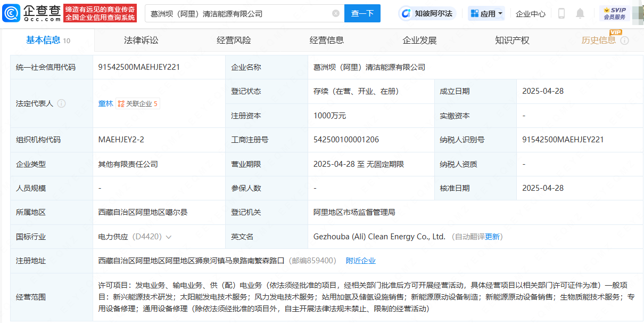Switch to the 知识产权 tab
The image size is (644, 323).
[512, 40]
